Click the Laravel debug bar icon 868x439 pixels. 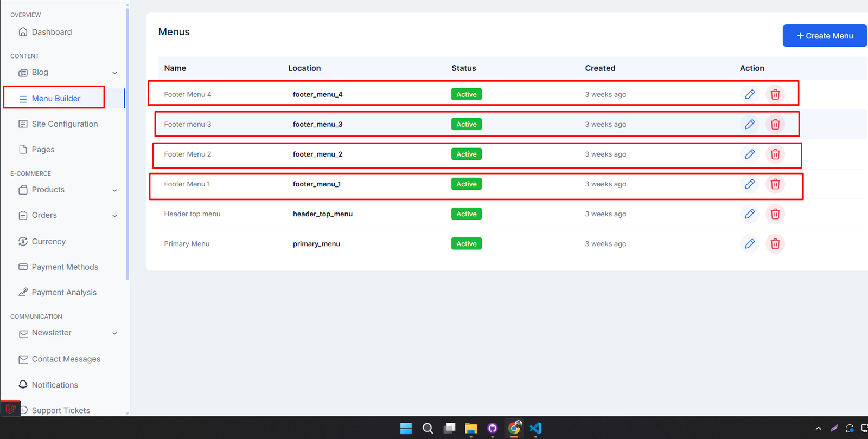tap(10, 409)
